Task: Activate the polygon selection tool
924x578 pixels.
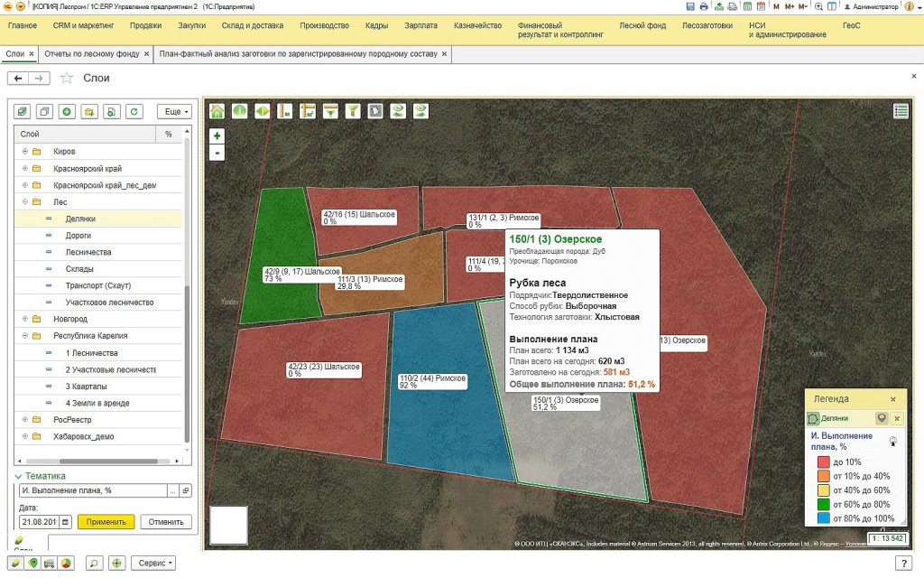Action: pos(375,111)
